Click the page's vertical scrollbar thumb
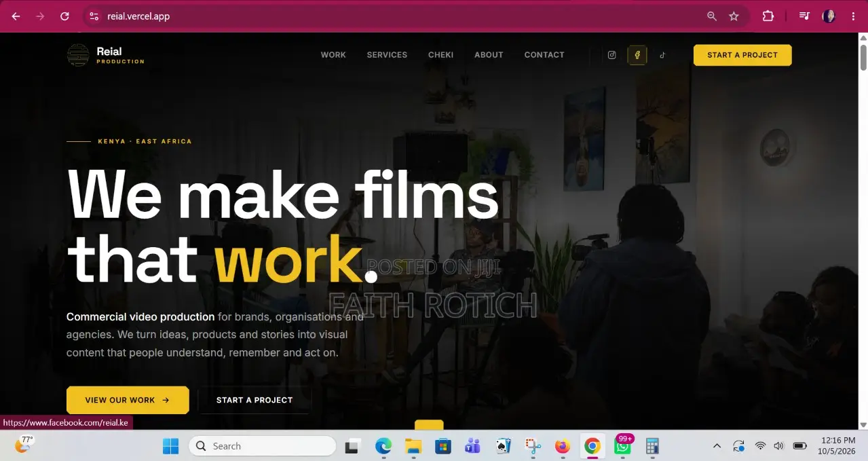The height and width of the screenshot is (461, 868). click(863, 57)
